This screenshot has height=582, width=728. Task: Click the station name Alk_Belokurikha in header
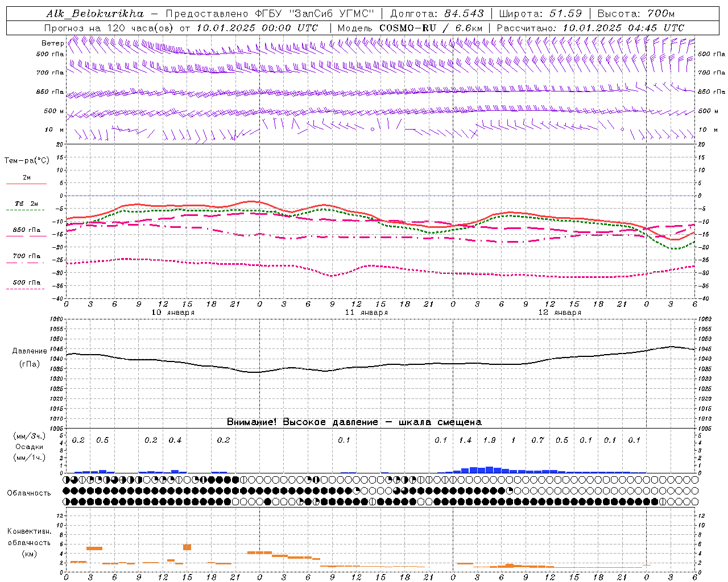pyautogui.click(x=95, y=14)
